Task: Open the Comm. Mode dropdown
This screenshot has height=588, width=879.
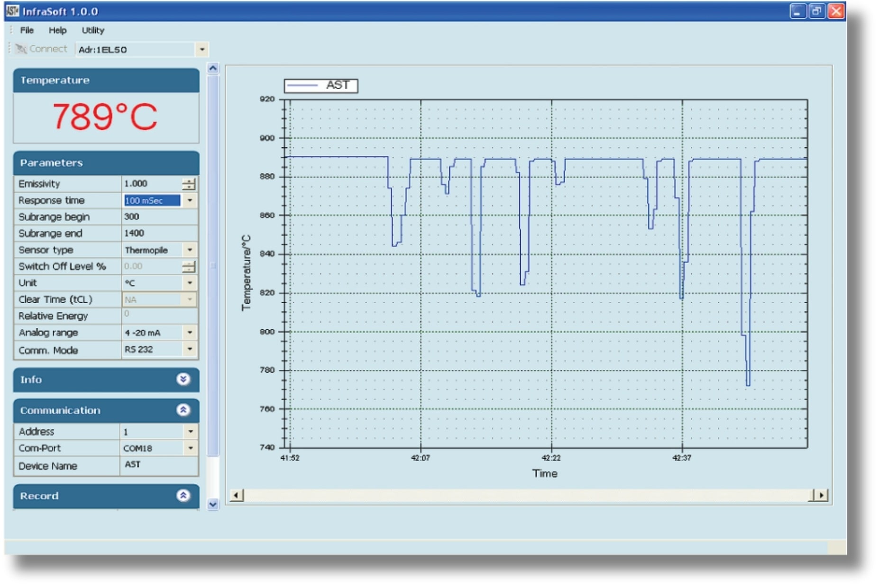Action: [x=190, y=349]
